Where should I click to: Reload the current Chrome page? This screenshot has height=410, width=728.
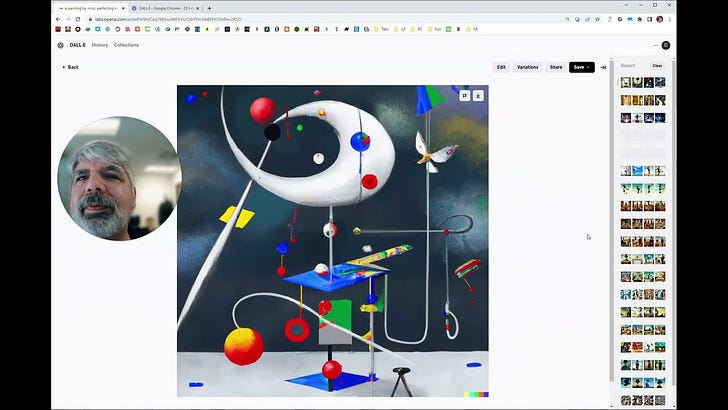(78, 20)
